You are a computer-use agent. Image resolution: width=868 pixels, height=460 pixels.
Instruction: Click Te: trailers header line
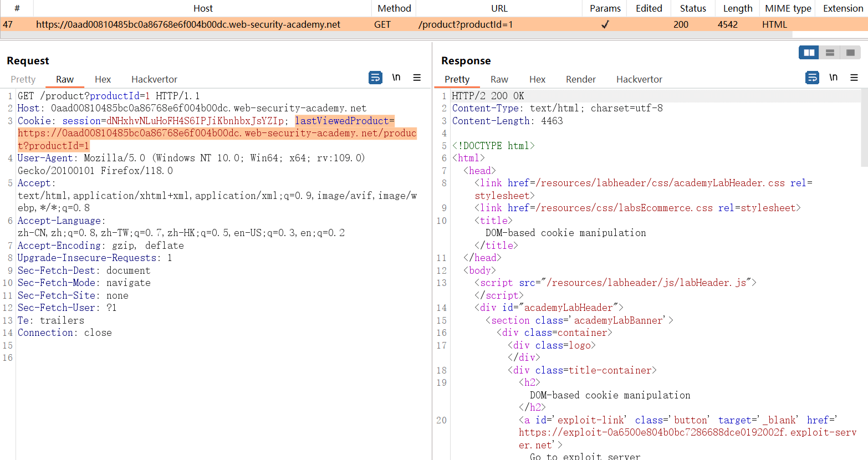click(x=50, y=320)
